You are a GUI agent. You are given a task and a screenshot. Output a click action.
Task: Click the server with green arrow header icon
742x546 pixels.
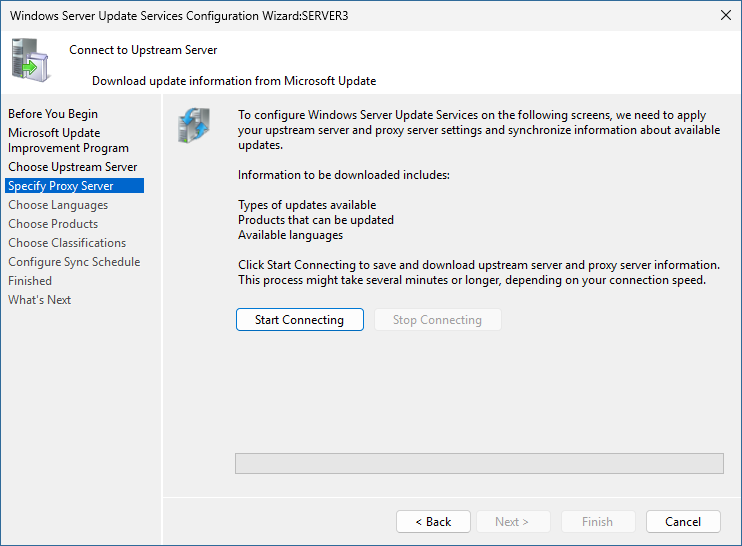pos(30,60)
